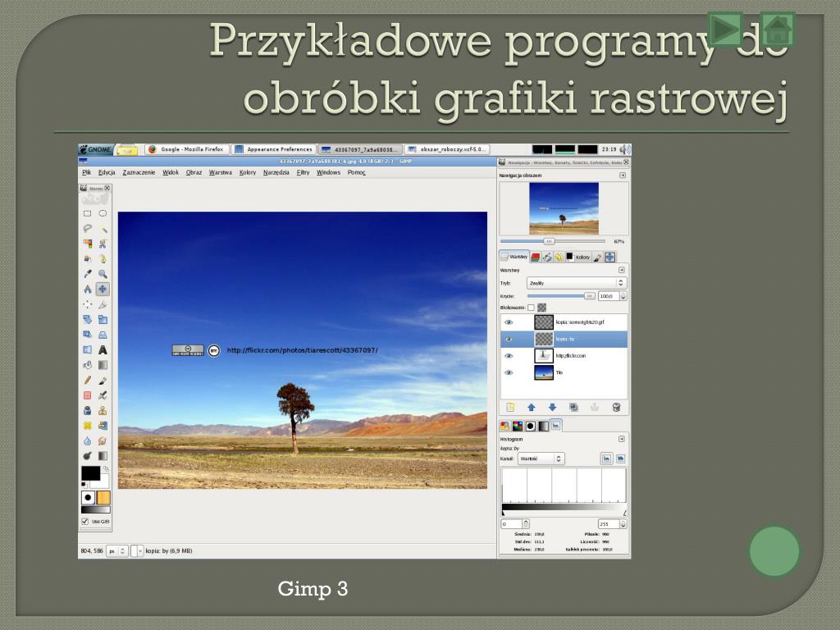Switch to the Kolory dock tab

coord(578,257)
